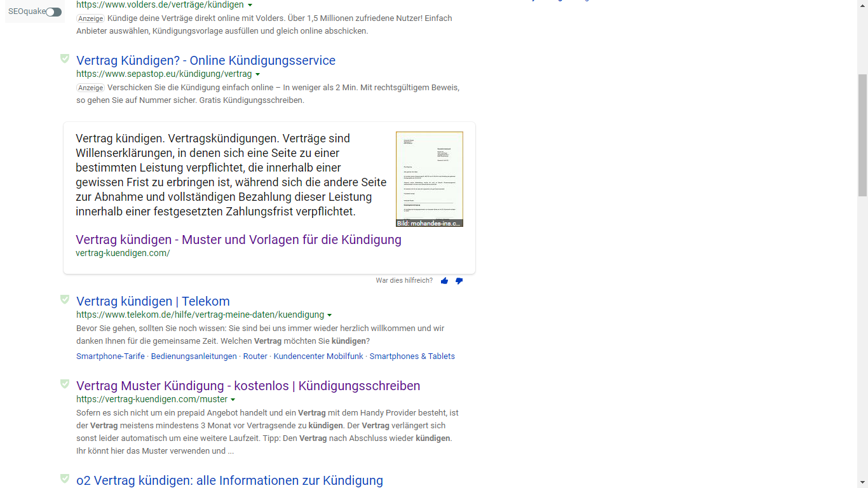
Task: Click the telekom.de/hilfe/vertrag-meine-daten/kuendigung URL
Action: tap(200, 315)
